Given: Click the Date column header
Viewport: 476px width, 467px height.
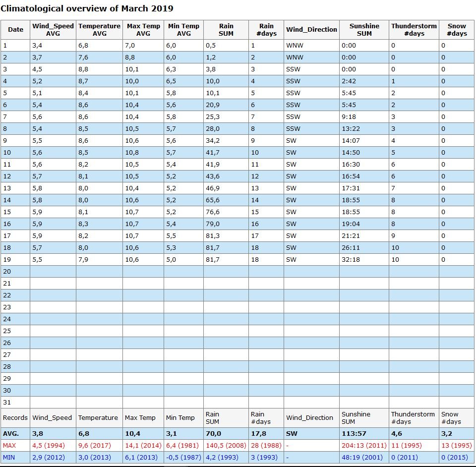Looking at the screenshot, I should (15, 30).
